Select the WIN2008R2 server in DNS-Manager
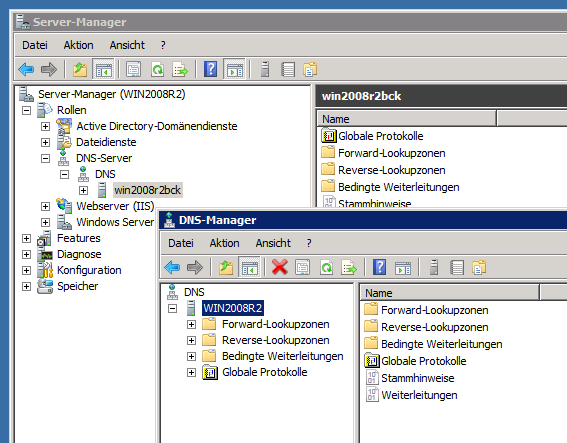This screenshot has height=443, width=567. (233, 308)
